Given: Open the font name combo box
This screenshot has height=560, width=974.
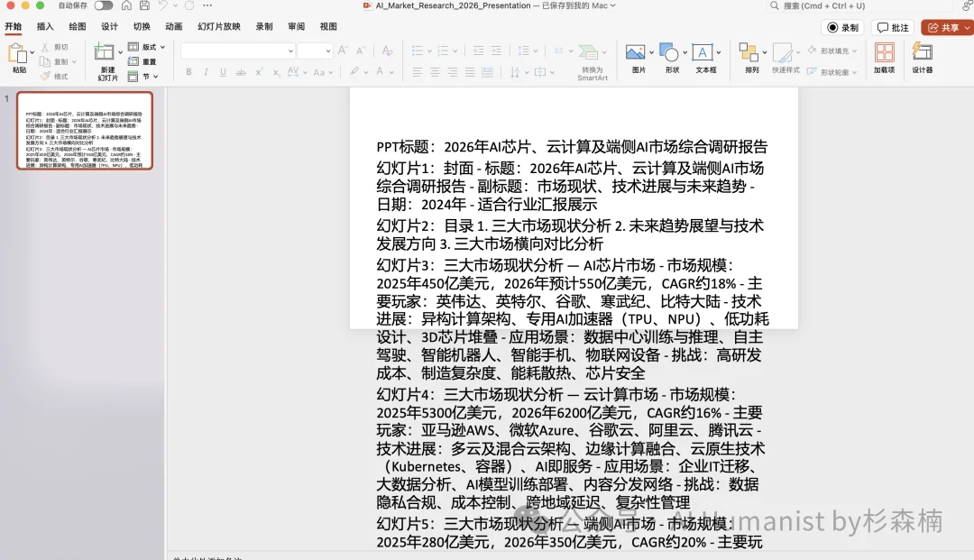Looking at the screenshot, I should (x=237, y=51).
